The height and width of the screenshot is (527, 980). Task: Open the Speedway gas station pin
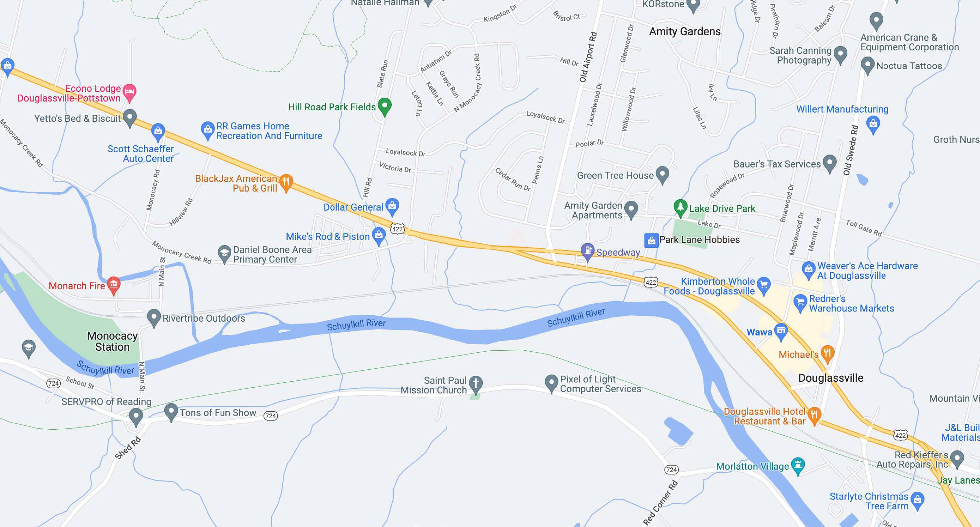click(x=588, y=252)
